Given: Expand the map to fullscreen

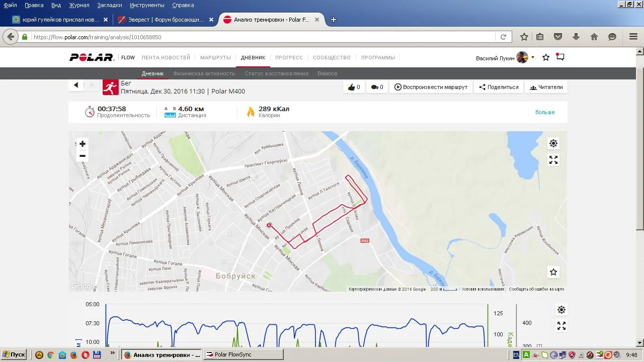Looking at the screenshot, I should coord(553,160).
